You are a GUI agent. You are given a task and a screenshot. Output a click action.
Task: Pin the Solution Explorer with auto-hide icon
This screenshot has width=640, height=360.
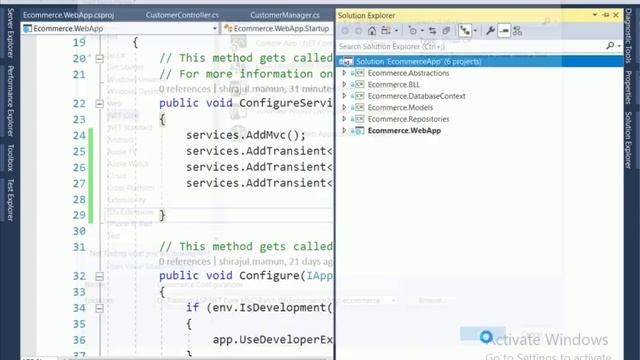pyautogui.click(x=606, y=15)
